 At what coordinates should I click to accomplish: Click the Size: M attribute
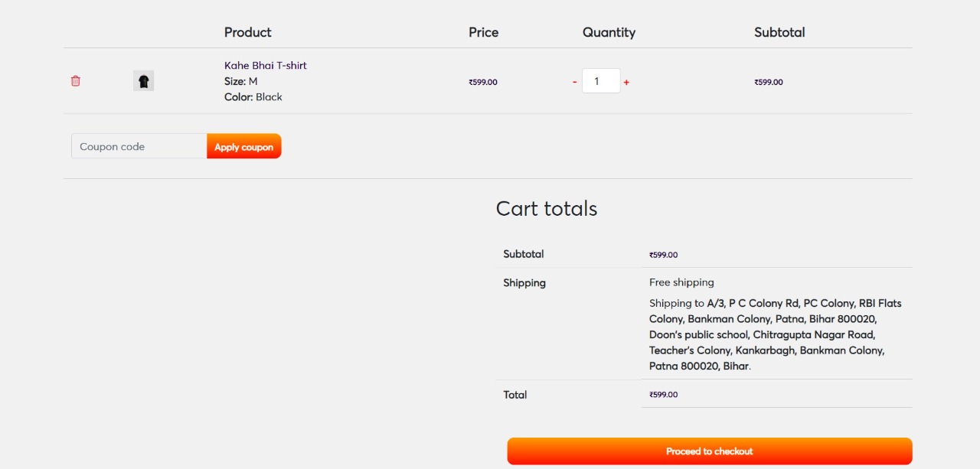click(240, 81)
